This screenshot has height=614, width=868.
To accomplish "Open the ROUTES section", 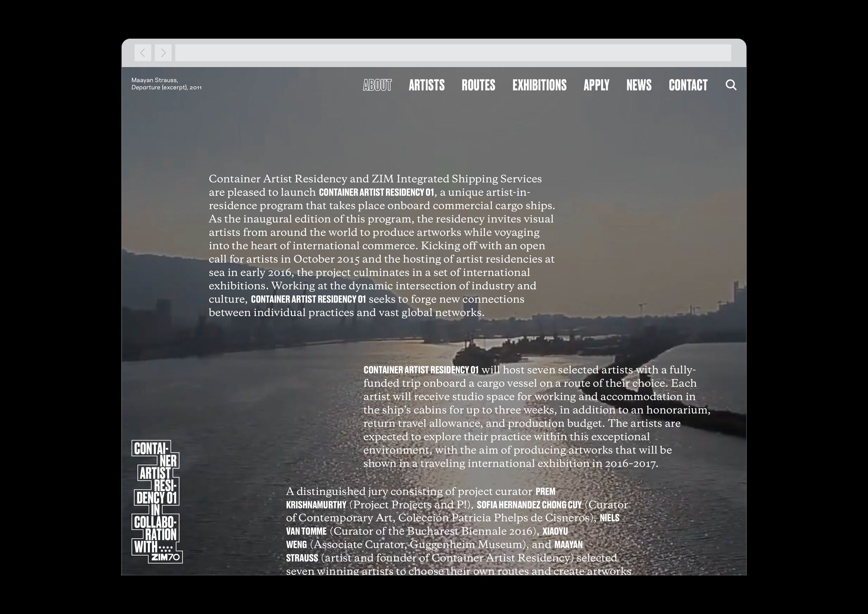I will 478,85.
